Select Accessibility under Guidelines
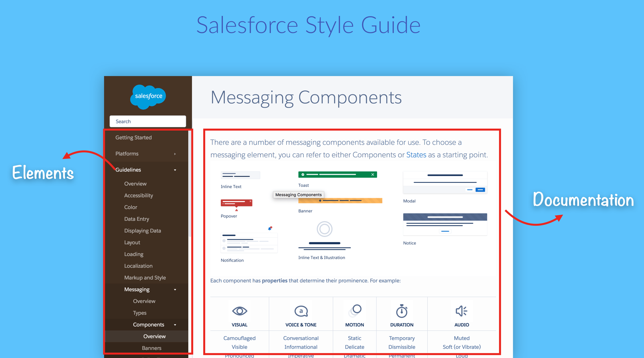 139,195
